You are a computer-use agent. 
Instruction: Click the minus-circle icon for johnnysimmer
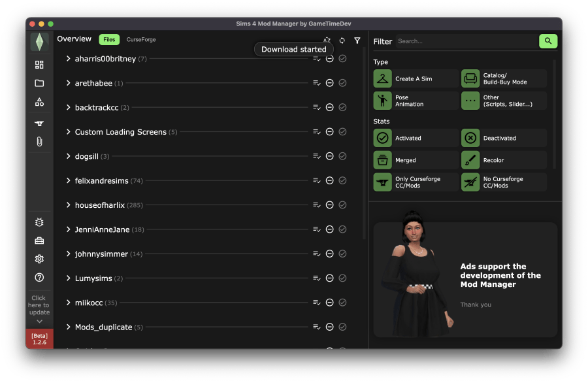(x=330, y=254)
